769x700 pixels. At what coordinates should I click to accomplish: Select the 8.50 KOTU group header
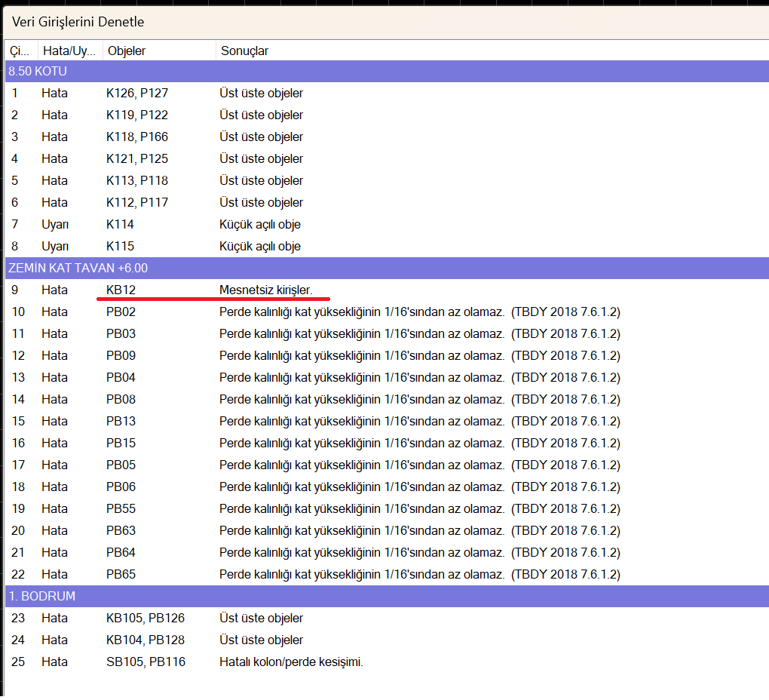[x=38, y=72]
